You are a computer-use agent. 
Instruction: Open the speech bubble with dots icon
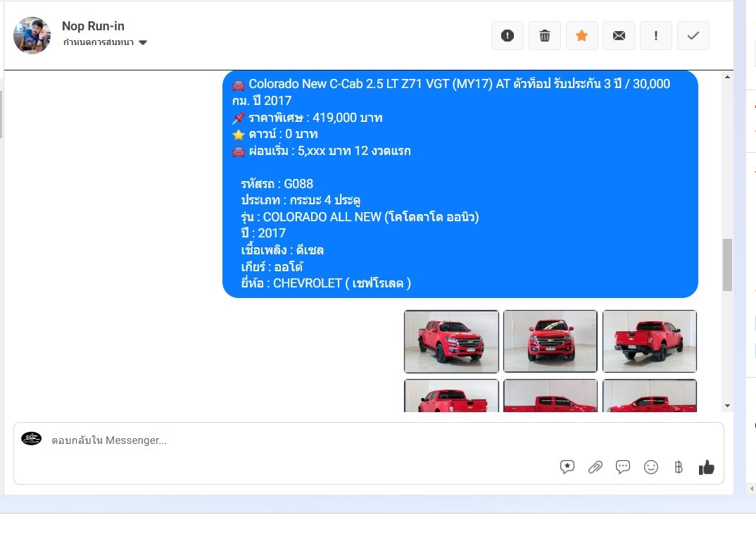(622, 467)
